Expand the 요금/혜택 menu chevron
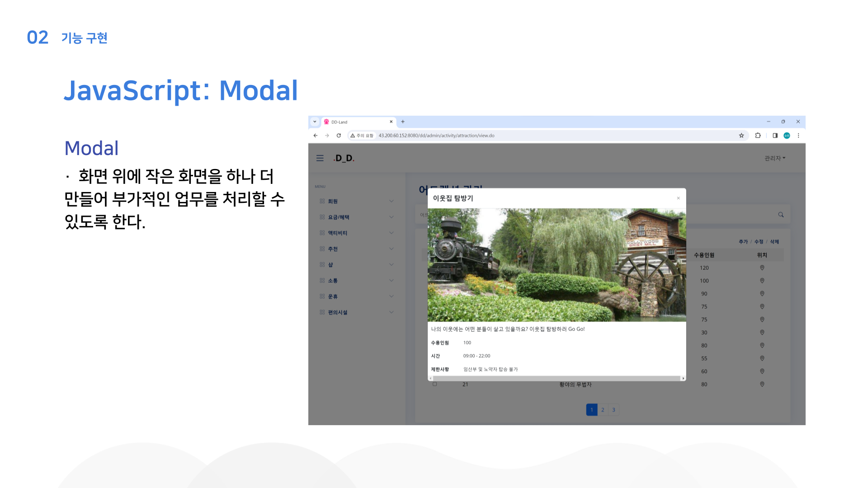The height and width of the screenshot is (488, 868). (392, 217)
